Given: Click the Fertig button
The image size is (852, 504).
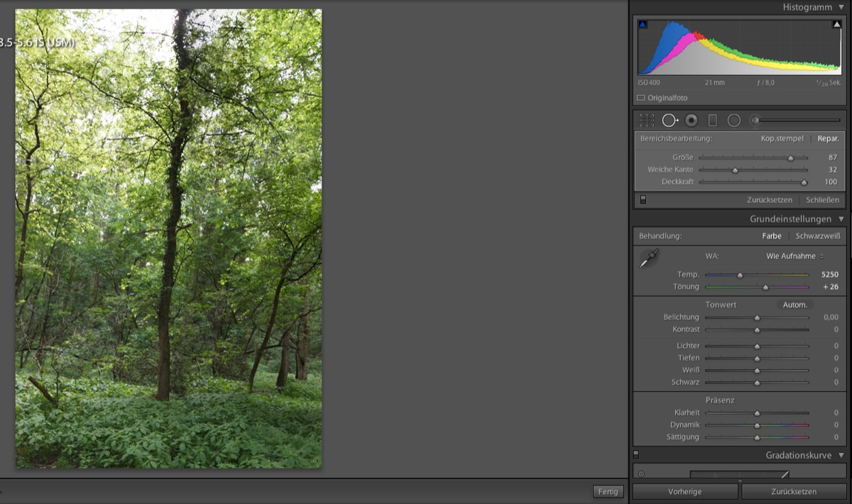Looking at the screenshot, I should [x=608, y=491].
